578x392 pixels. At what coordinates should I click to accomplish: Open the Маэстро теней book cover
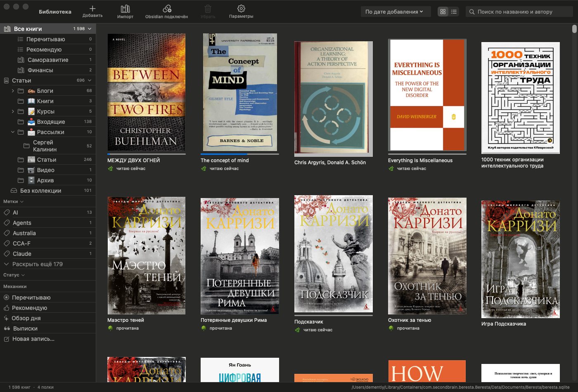coord(147,255)
